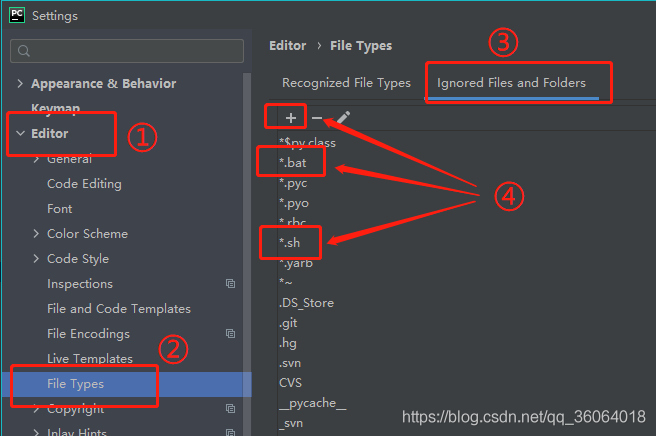Expand the Color Scheme node
The image size is (656, 436).
click(37, 234)
